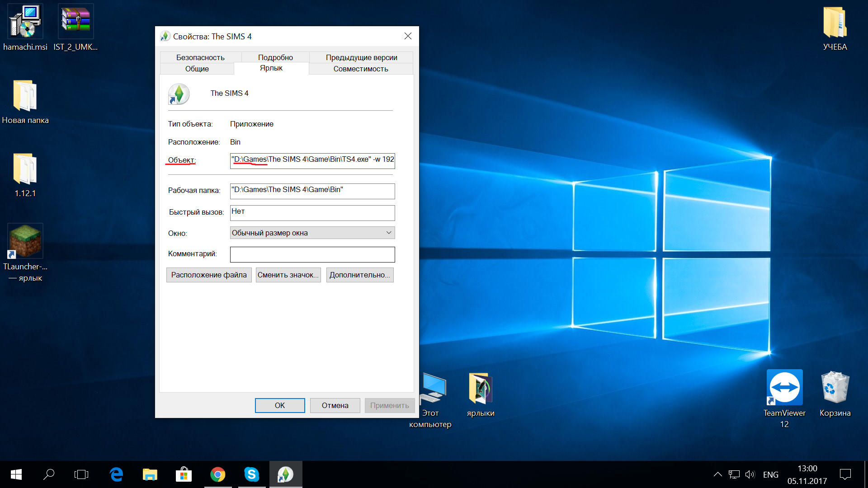Switch to the Общие tab
Screen dimensions: 868x488
pyautogui.click(x=197, y=69)
